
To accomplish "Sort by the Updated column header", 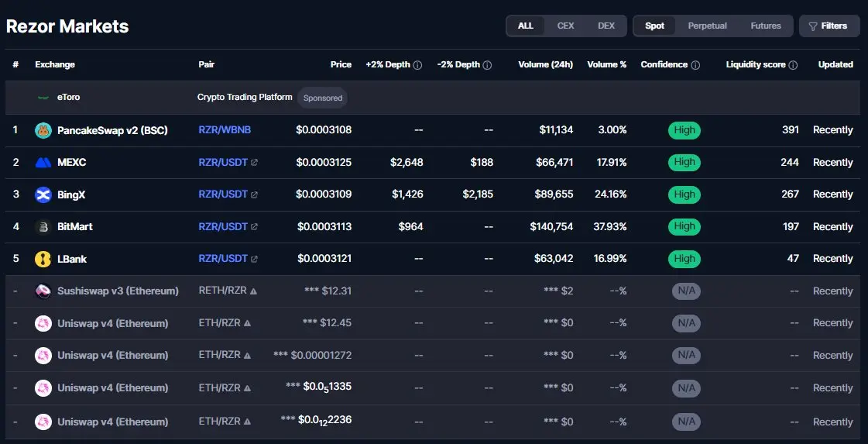I will coord(835,65).
